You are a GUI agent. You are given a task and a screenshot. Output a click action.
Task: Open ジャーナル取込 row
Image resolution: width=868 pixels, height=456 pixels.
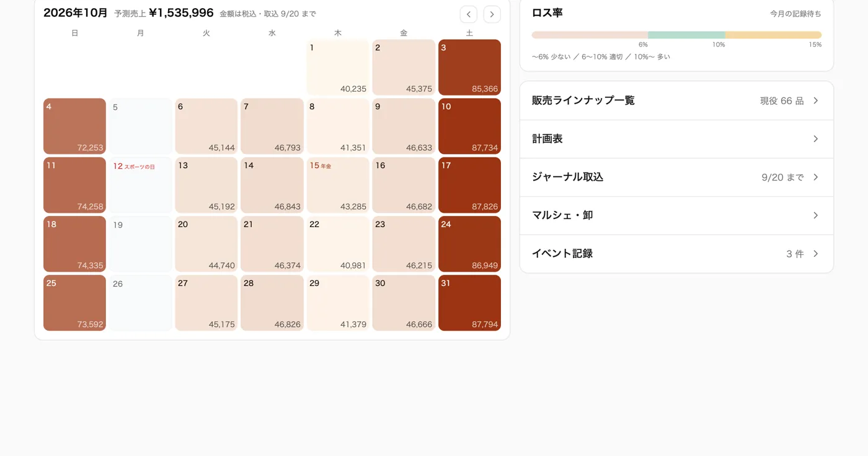click(676, 177)
